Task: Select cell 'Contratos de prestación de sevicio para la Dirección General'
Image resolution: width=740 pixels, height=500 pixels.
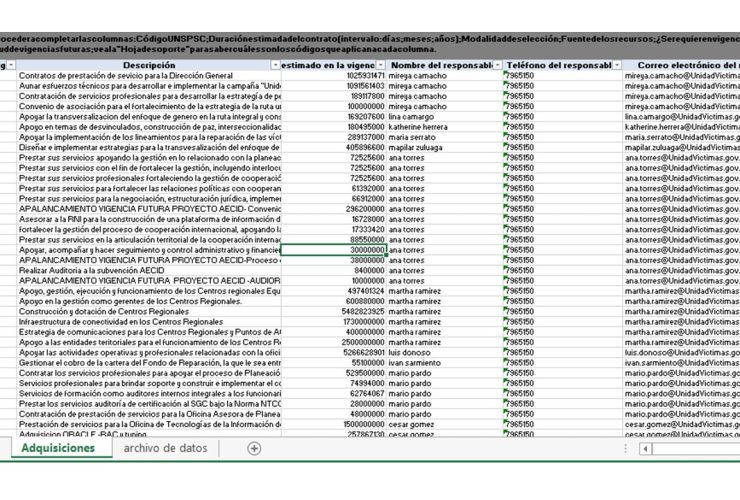Action: click(x=149, y=76)
